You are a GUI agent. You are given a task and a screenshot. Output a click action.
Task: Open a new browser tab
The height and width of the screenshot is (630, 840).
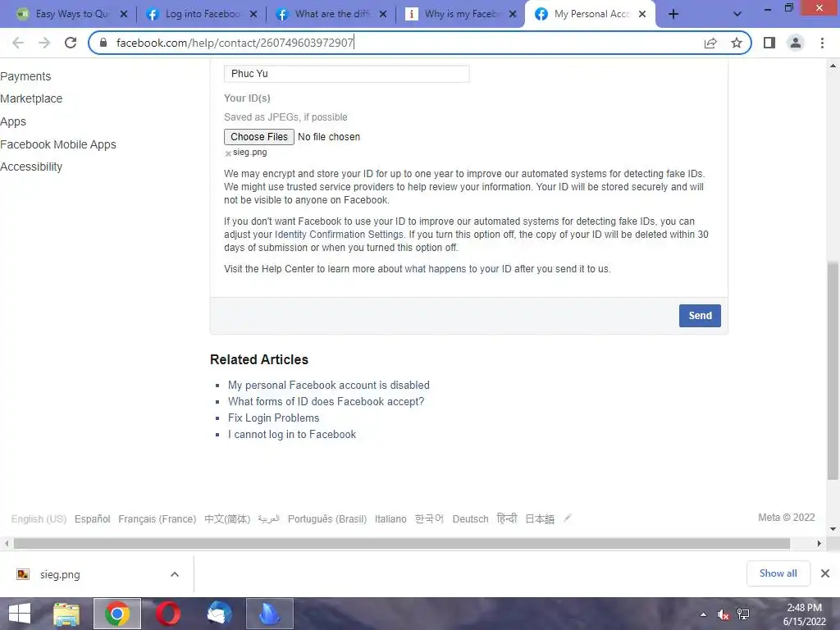673,14
